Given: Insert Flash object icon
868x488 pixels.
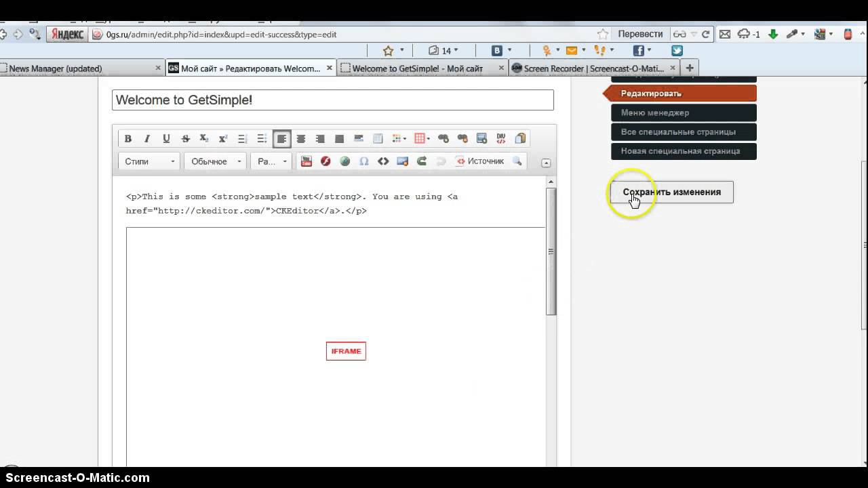Looking at the screenshot, I should (325, 161).
